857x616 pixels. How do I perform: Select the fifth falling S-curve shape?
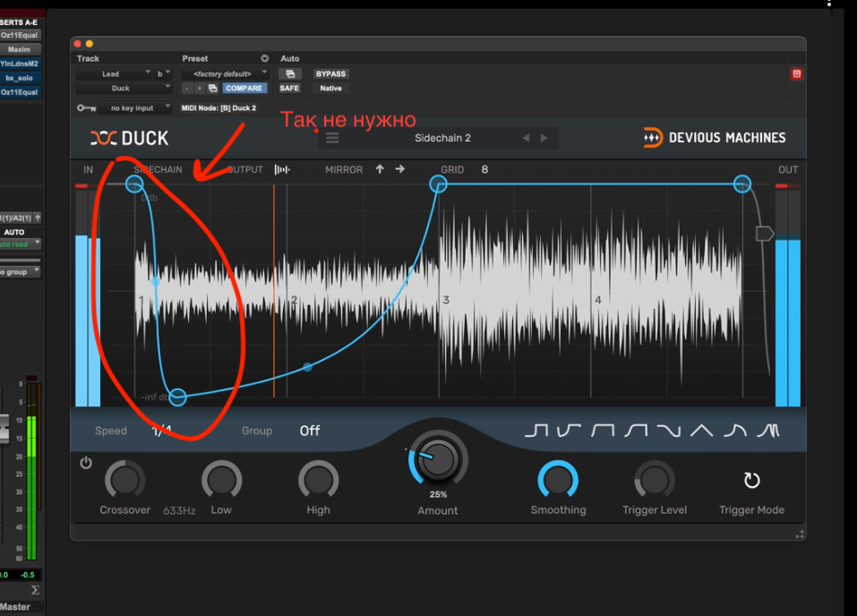(669, 431)
